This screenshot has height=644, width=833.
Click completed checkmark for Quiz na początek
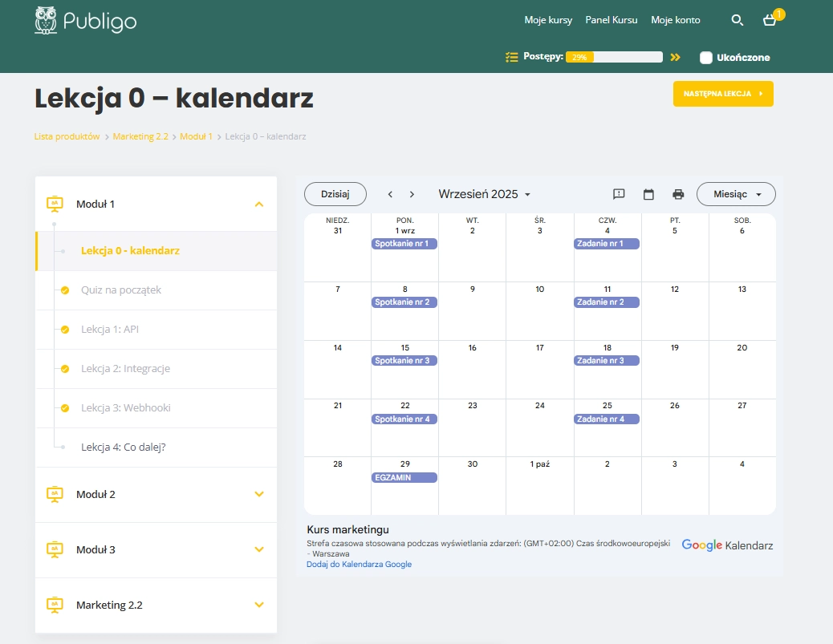pos(65,290)
